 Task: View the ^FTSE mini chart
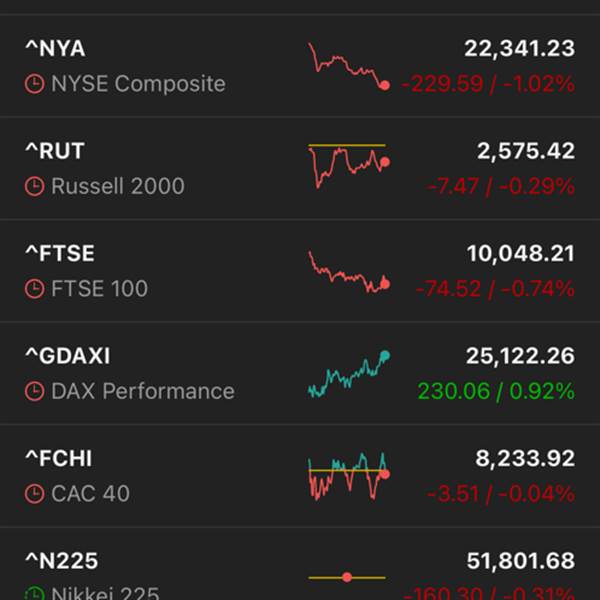pos(348,271)
